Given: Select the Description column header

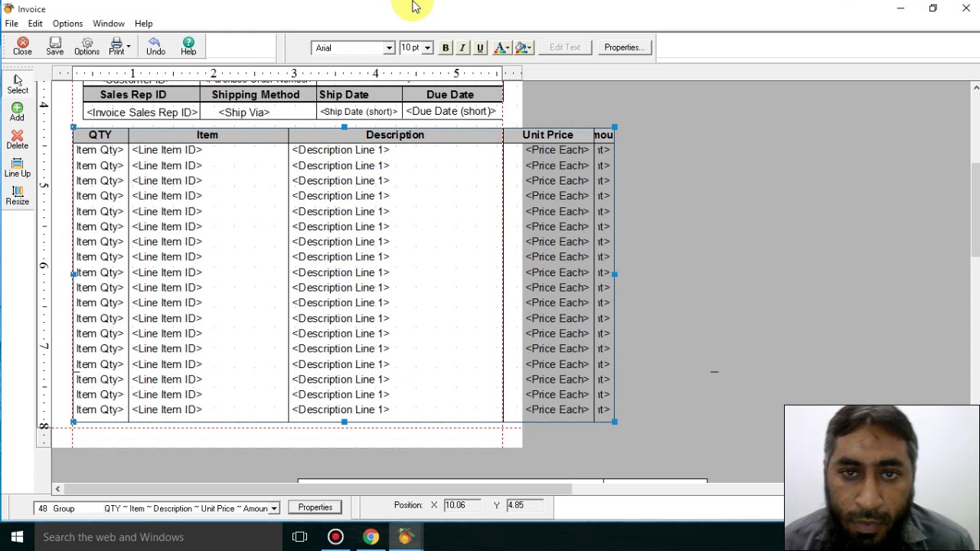Looking at the screenshot, I should pos(395,135).
